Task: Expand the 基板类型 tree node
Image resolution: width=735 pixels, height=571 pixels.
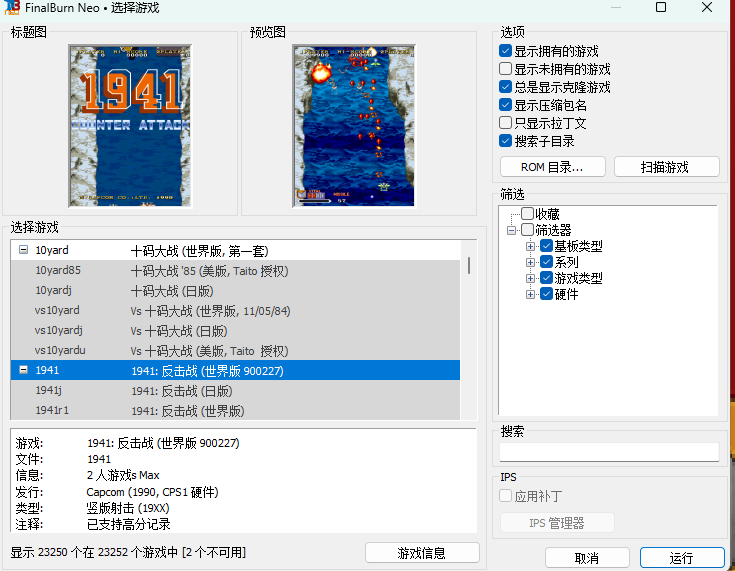Action: (x=530, y=246)
